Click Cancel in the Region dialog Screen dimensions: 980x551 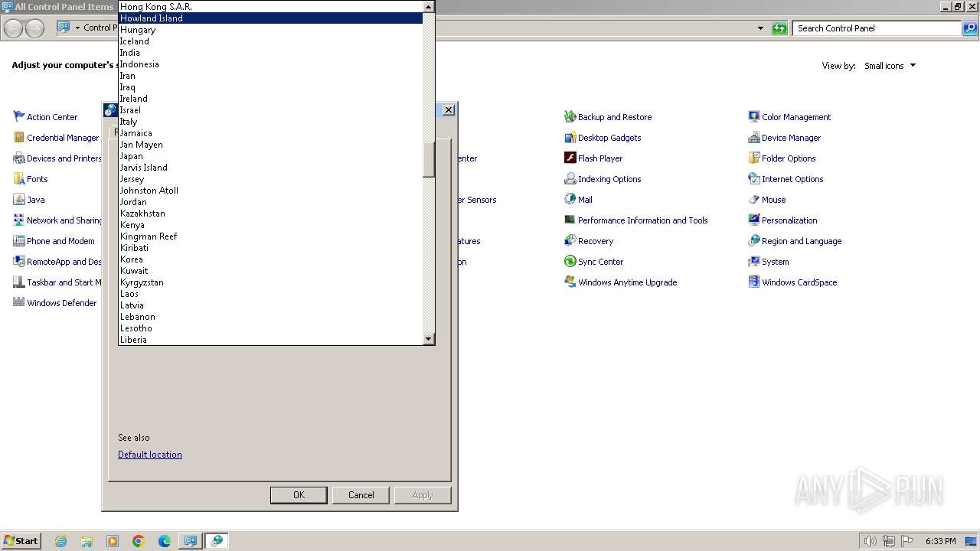361,495
